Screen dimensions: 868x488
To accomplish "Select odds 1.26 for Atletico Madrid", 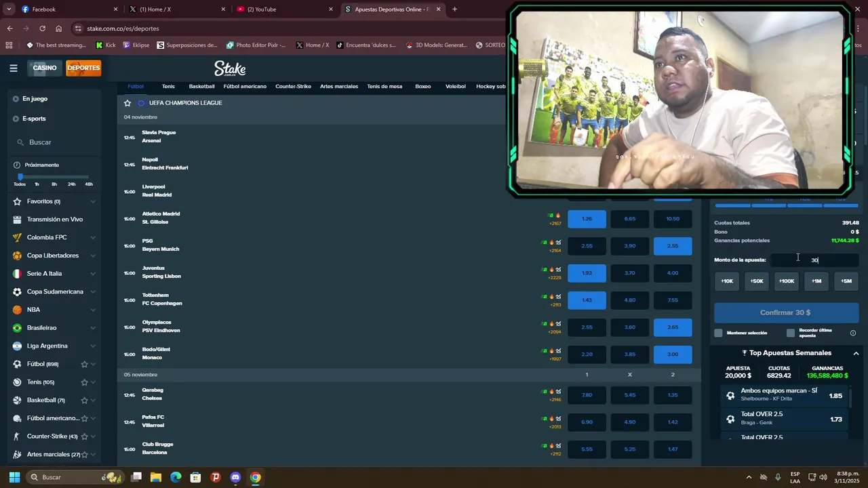I will pos(587,219).
